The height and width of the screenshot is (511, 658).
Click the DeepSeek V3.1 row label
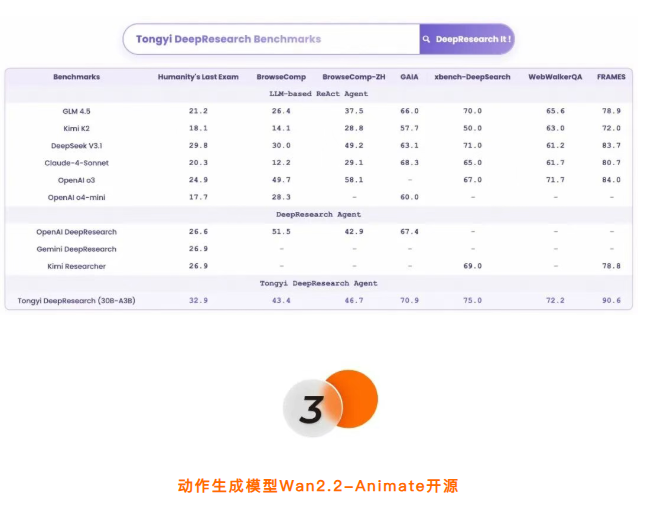[x=76, y=146]
